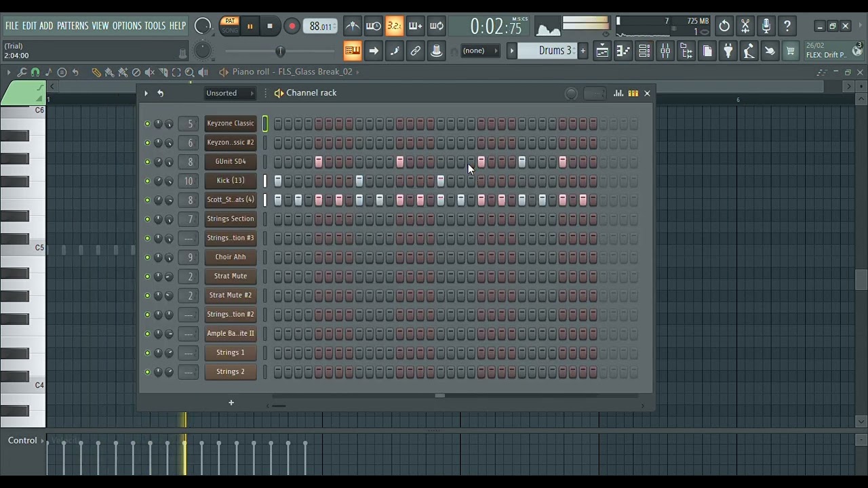Viewport: 868px width, 488px height.
Task: Open the piano roll wrench tools menu
Action: pos(22,72)
